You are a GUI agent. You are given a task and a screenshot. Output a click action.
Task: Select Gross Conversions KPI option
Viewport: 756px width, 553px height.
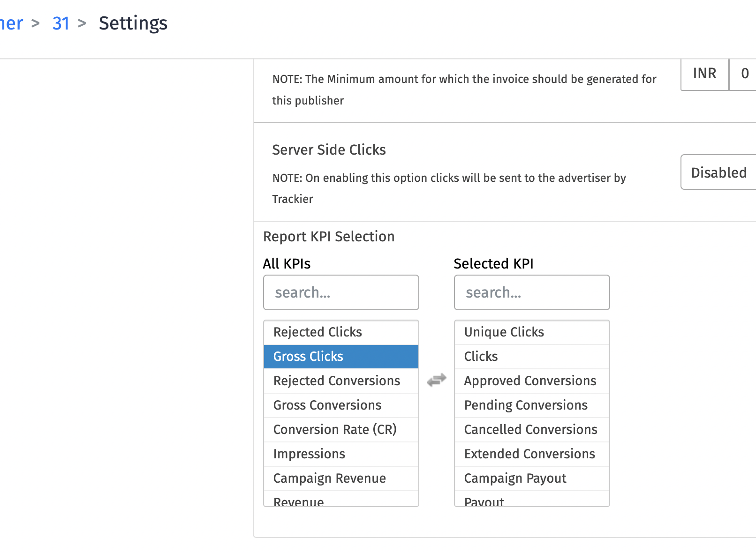coord(327,405)
